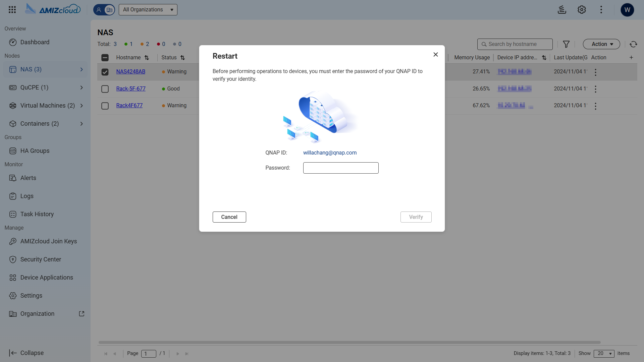Uncheck the NAS4248AB row checkbox
The image size is (644, 362).
(x=105, y=72)
